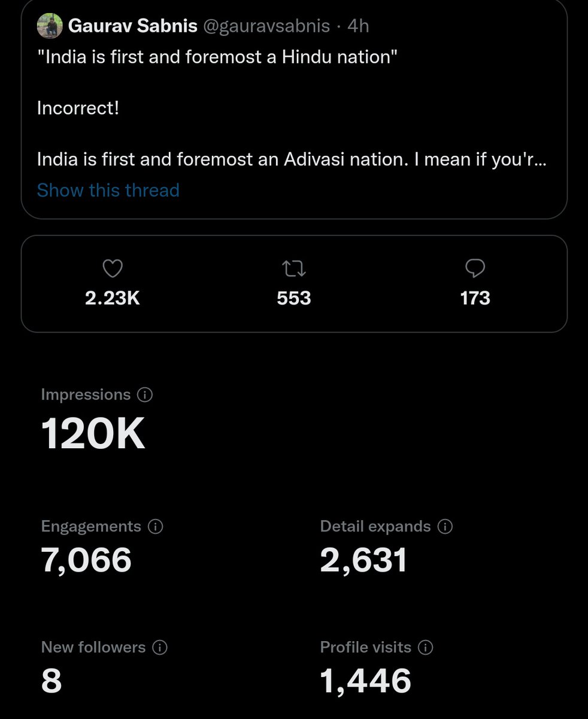
Task: Click the 1,446 profile visits value
Action: pos(366,681)
